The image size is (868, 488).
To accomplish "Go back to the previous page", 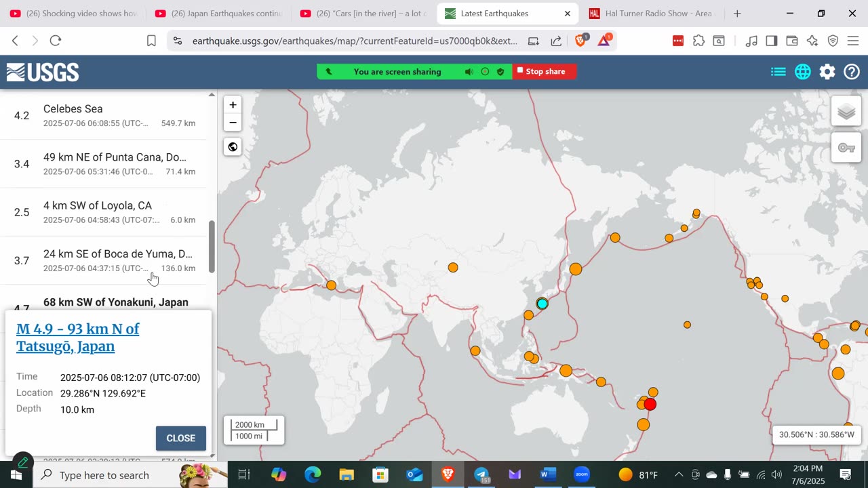I will tap(16, 41).
